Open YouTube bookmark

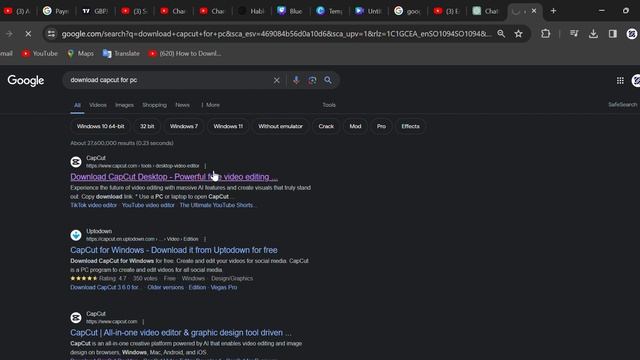[40, 53]
